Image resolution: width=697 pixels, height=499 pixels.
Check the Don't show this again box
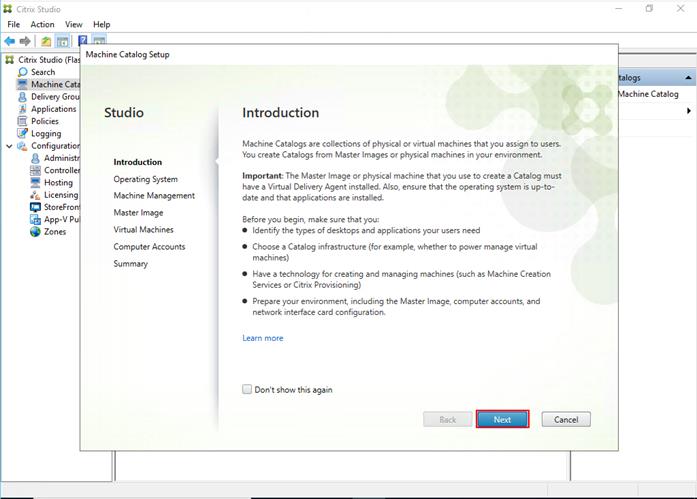click(x=247, y=389)
